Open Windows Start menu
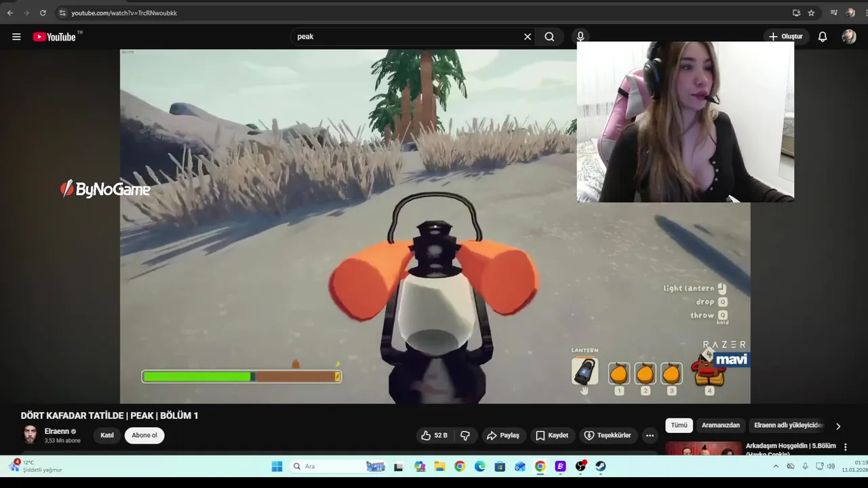 click(x=277, y=466)
